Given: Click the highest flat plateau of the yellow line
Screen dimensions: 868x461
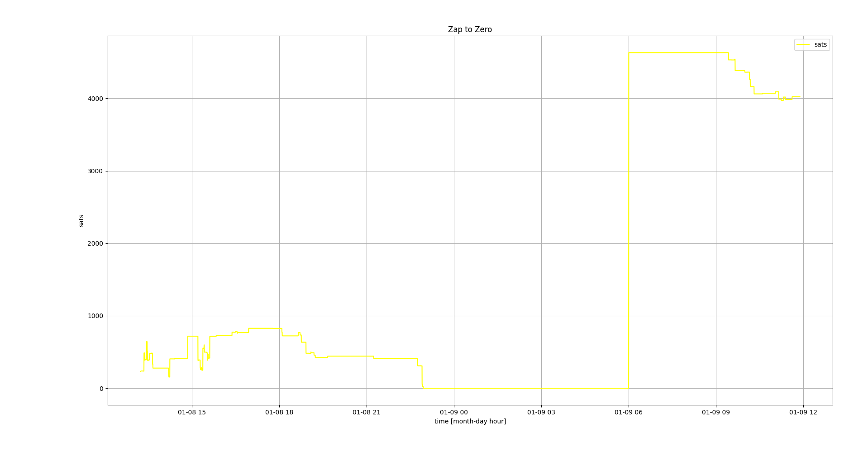Looking at the screenshot, I should 678,53.
